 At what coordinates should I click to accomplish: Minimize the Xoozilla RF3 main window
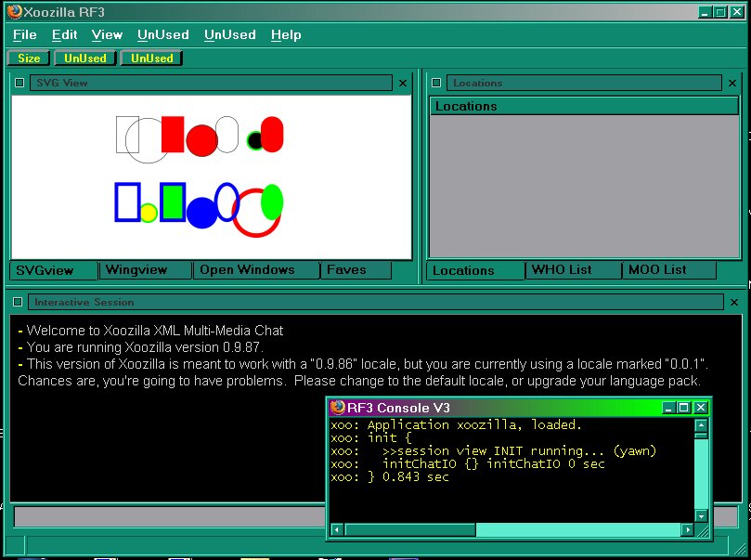pyautogui.click(x=704, y=12)
